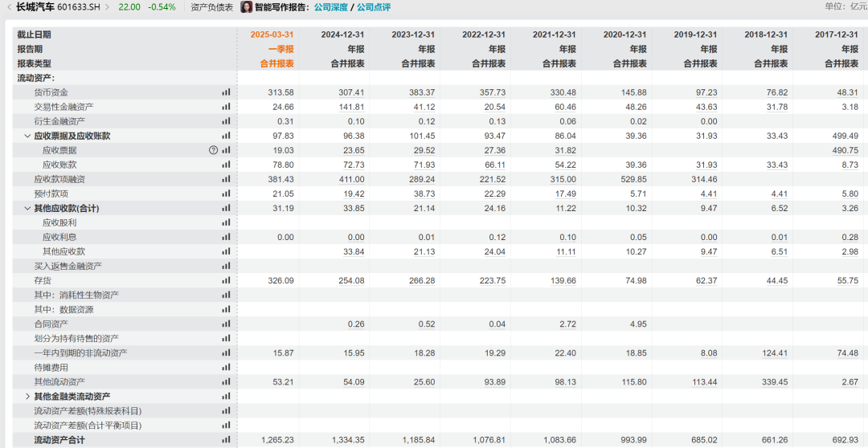The width and height of the screenshot is (868, 448).
Task: Click the AI report avatar icon
Action: (247, 7)
